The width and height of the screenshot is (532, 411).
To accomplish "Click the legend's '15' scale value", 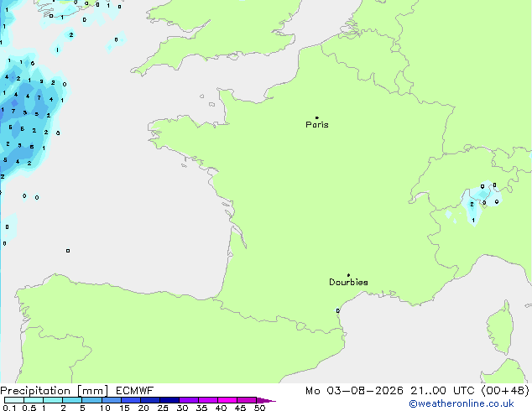I will pos(124,408).
